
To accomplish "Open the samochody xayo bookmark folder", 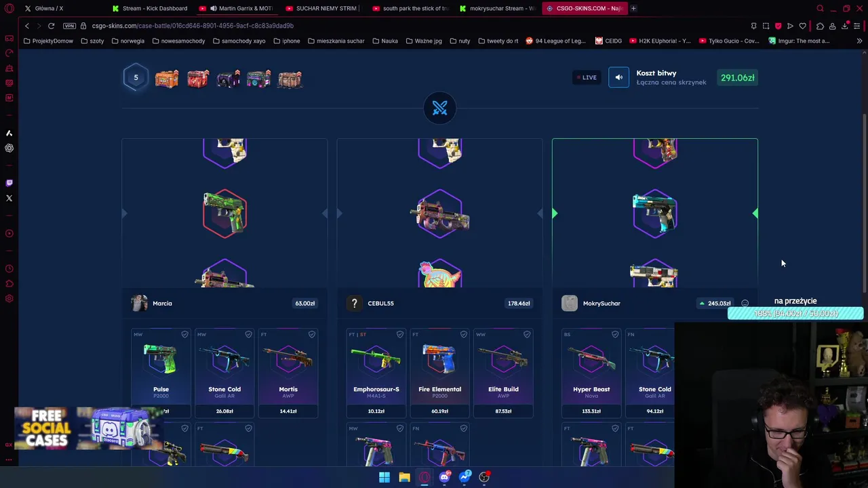I will [239, 41].
